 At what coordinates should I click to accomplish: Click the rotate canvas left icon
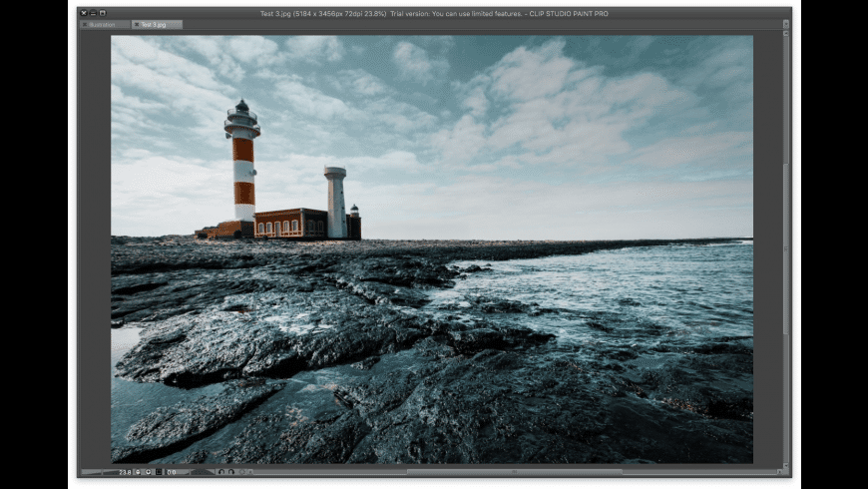pyautogui.click(x=221, y=472)
